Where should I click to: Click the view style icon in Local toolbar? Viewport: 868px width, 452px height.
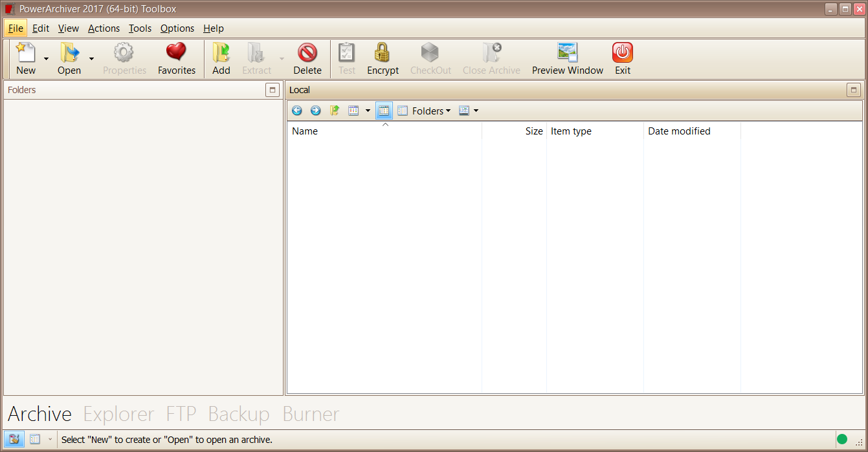(353, 111)
